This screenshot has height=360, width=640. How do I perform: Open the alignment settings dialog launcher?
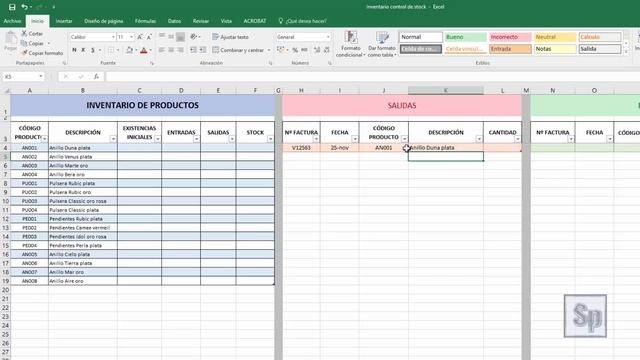[x=270, y=63]
